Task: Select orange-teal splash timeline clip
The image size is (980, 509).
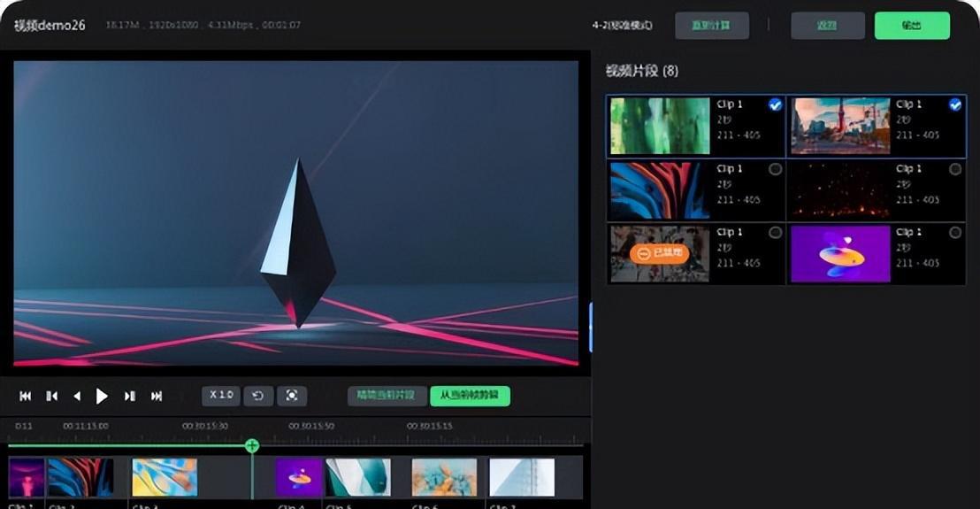Action: click(x=444, y=477)
